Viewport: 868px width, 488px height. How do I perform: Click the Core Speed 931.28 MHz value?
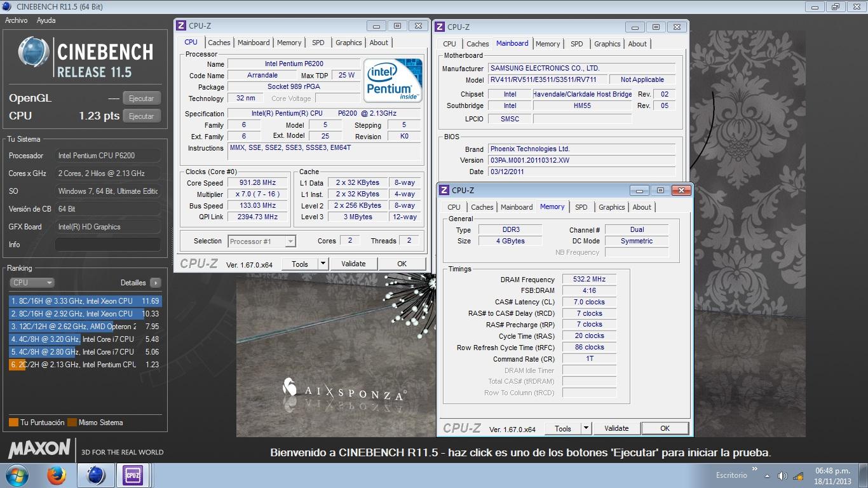pyautogui.click(x=257, y=183)
